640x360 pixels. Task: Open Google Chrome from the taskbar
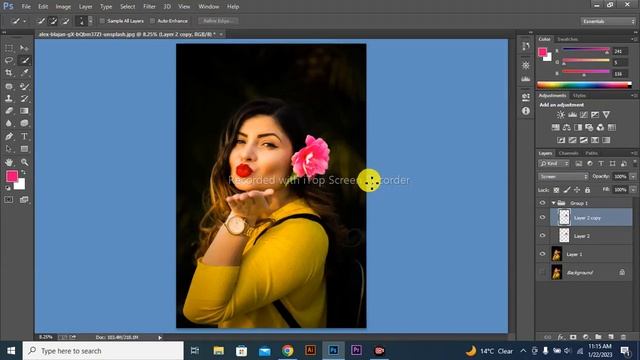[x=287, y=351]
